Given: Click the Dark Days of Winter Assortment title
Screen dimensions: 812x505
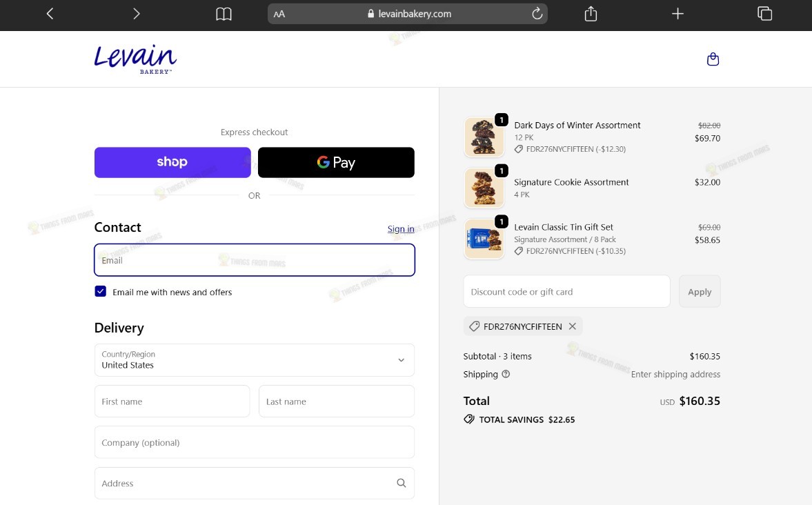Looking at the screenshot, I should (577, 126).
